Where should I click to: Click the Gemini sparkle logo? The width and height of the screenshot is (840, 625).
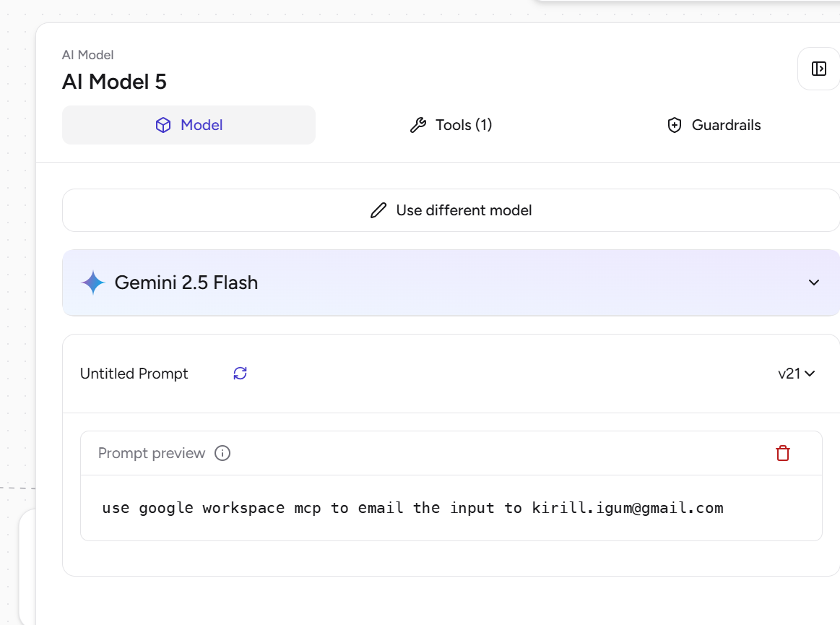point(93,283)
